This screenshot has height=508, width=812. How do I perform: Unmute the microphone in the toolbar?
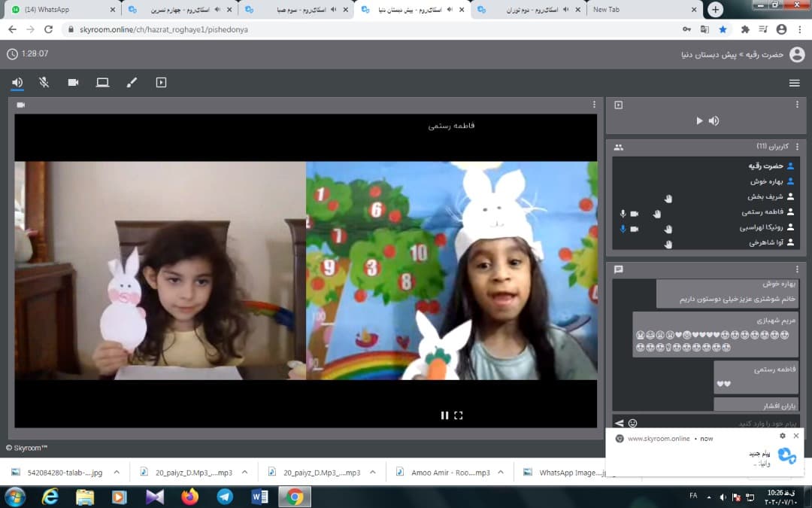click(44, 83)
